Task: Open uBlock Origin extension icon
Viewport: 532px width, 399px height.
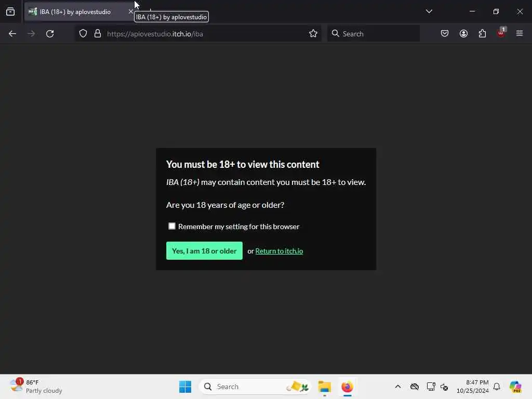Action: (501, 33)
